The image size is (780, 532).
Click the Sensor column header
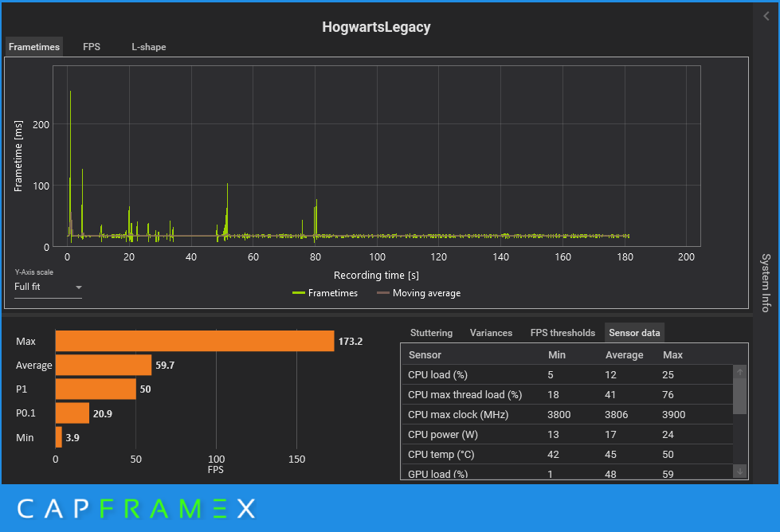click(x=425, y=355)
